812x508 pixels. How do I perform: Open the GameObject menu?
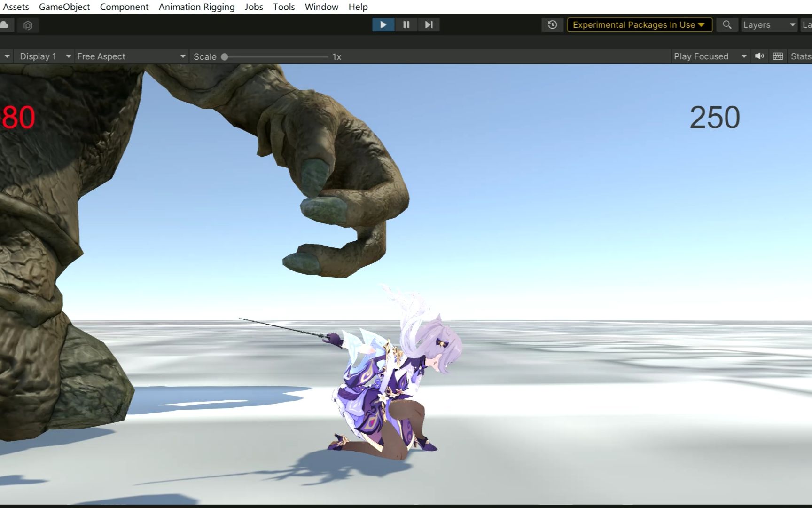pos(64,7)
